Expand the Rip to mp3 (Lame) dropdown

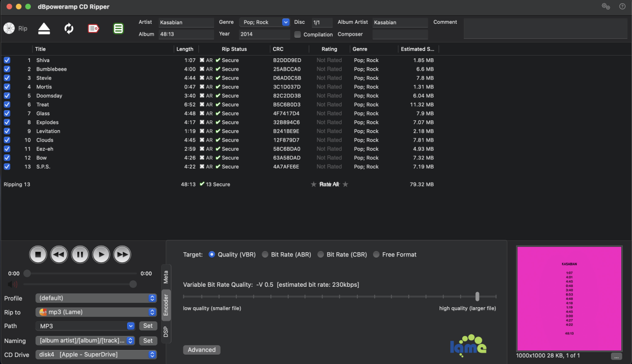click(152, 312)
